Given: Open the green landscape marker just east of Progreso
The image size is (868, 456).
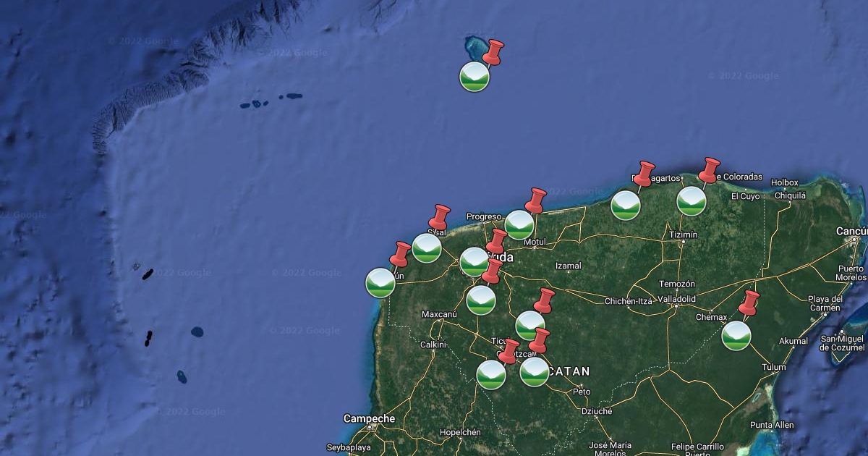Looking at the screenshot, I should tap(519, 225).
